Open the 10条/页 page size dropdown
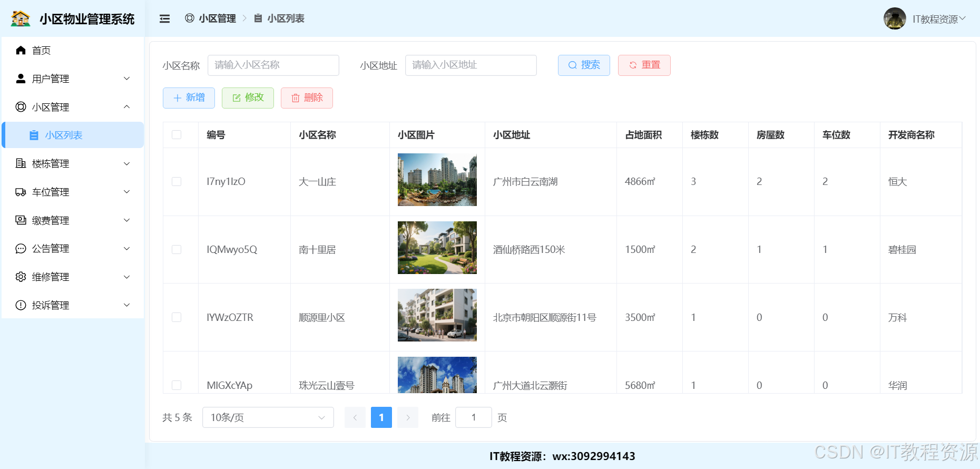980x469 pixels. tap(268, 417)
